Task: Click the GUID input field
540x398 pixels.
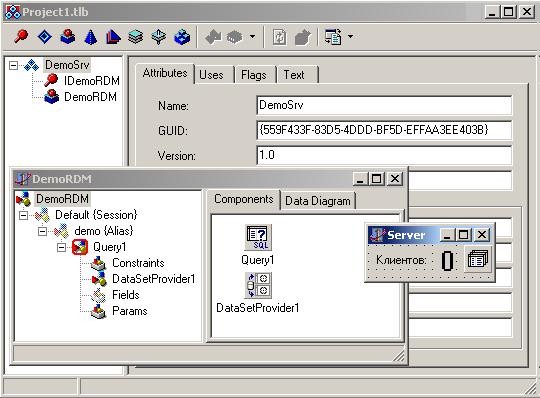Action: (384, 130)
